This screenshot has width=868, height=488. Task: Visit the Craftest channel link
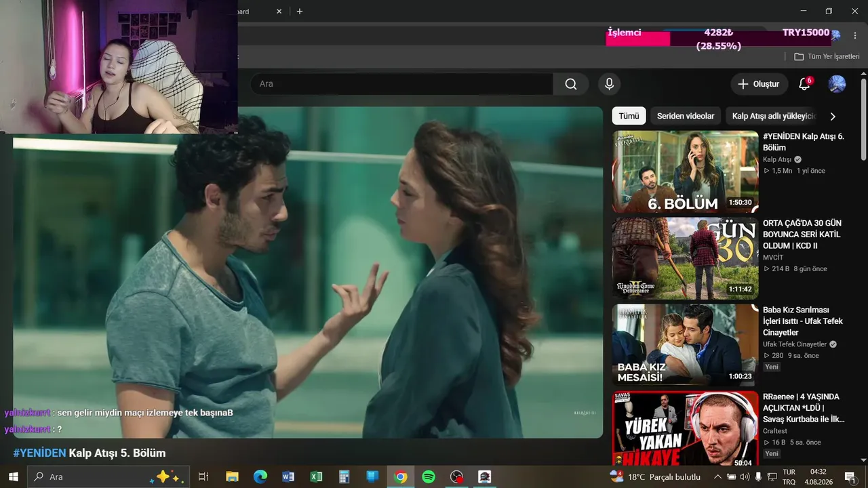tap(775, 430)
